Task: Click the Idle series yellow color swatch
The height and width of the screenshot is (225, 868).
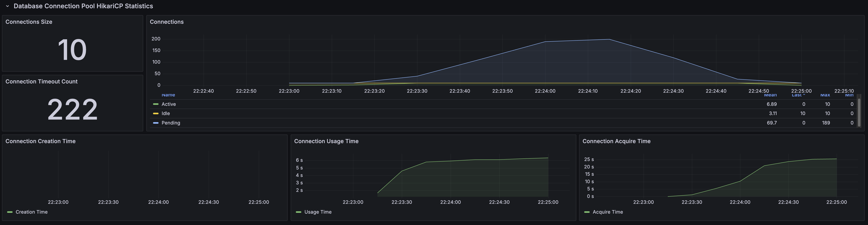Action: (x=156, y=114)
